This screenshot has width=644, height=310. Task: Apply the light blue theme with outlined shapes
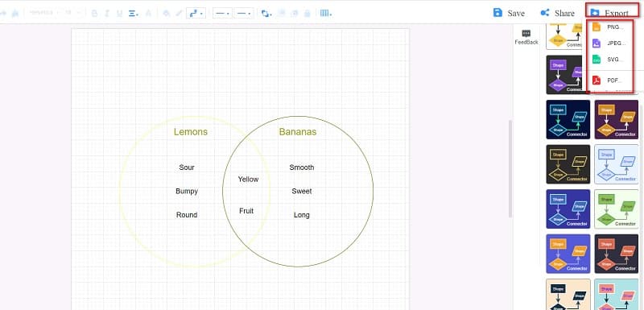click(617, 164)
